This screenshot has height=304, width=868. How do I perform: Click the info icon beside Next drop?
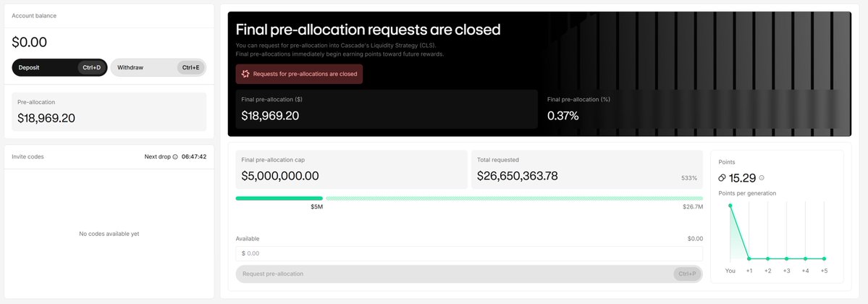tap(175, 156)
